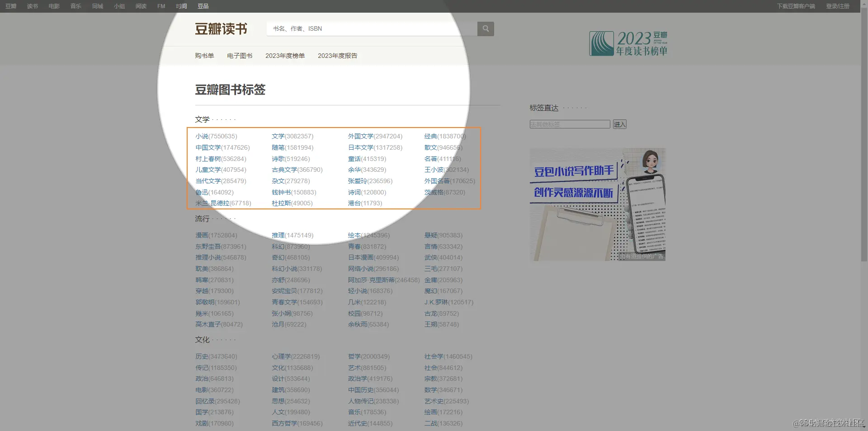The height and width of the screenshot is (431, 868).
Task: Open the 童话(415319) tag
Action: click(367, 159)
